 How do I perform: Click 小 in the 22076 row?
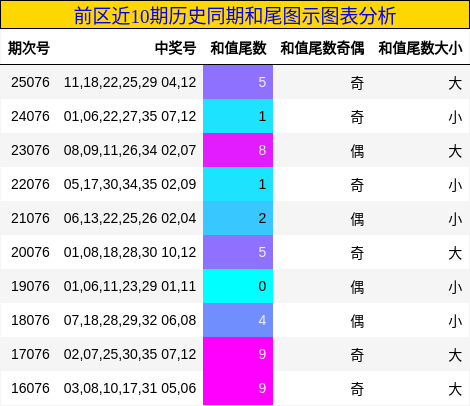click(455, 185)
